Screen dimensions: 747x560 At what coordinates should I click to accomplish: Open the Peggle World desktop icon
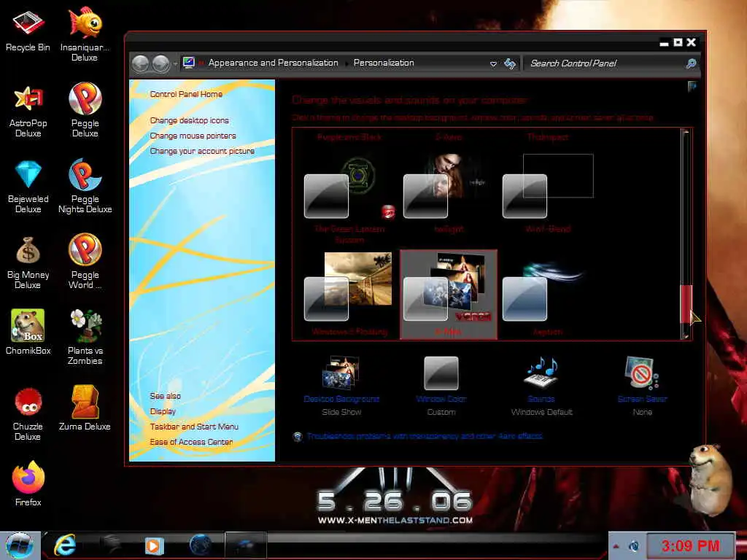[x=85, y=262]
